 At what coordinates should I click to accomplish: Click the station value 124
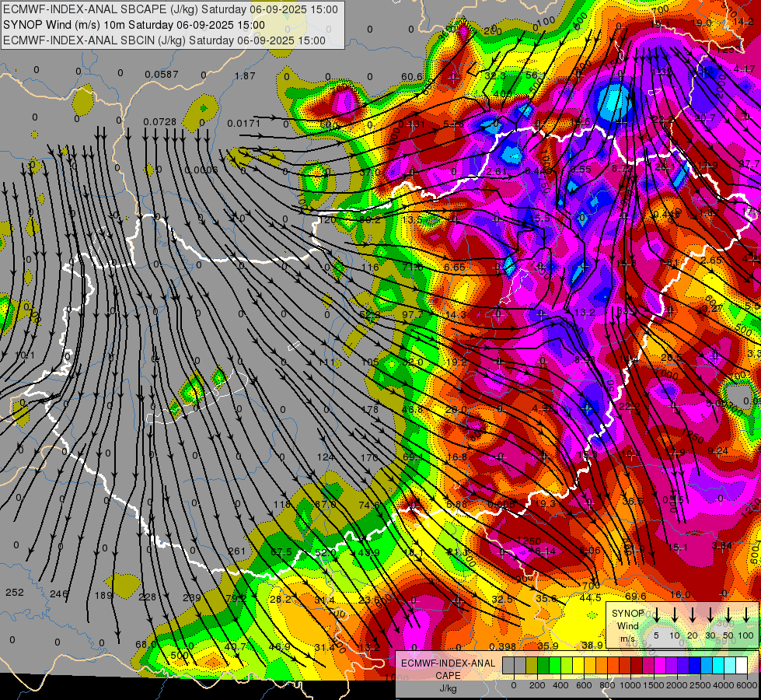point(326,457)
